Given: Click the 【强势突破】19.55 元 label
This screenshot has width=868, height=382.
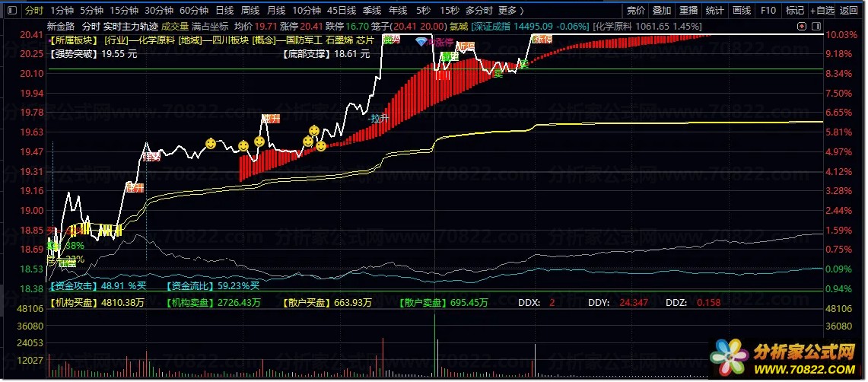Looking at the screenshot, I should (x=94, y=54).
